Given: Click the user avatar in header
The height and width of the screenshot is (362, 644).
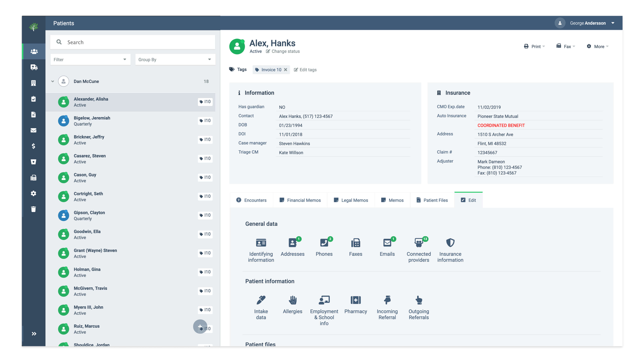Looking at the screenshot, I should point(560,23).
